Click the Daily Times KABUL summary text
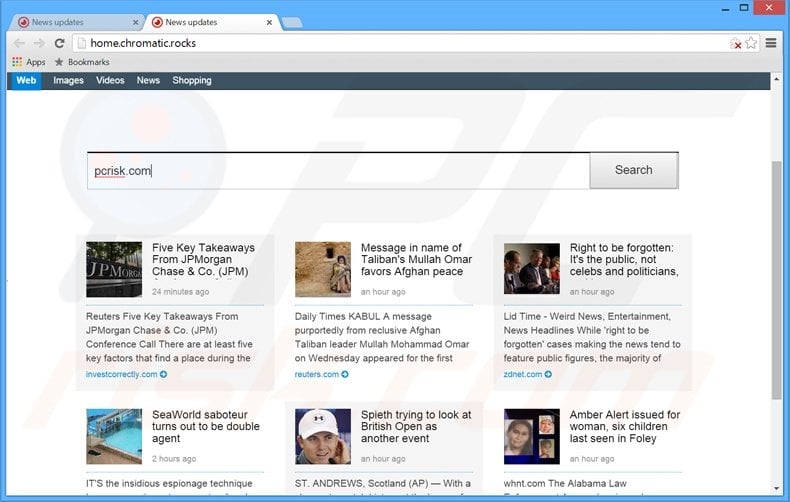The height and width of the screenshot is (502, 790). (382, 337)
